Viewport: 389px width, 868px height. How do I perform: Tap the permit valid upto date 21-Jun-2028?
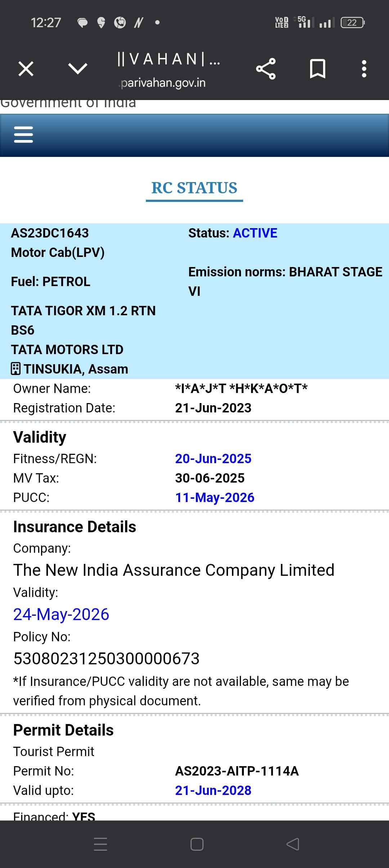click(x=213, y=790)
